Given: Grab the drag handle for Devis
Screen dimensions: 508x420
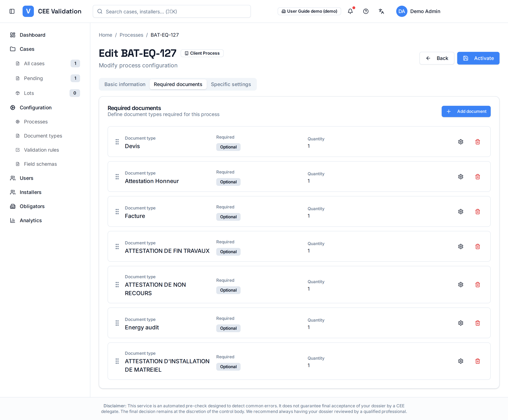Looking at the screenshot, I should [x=117, y=142].
